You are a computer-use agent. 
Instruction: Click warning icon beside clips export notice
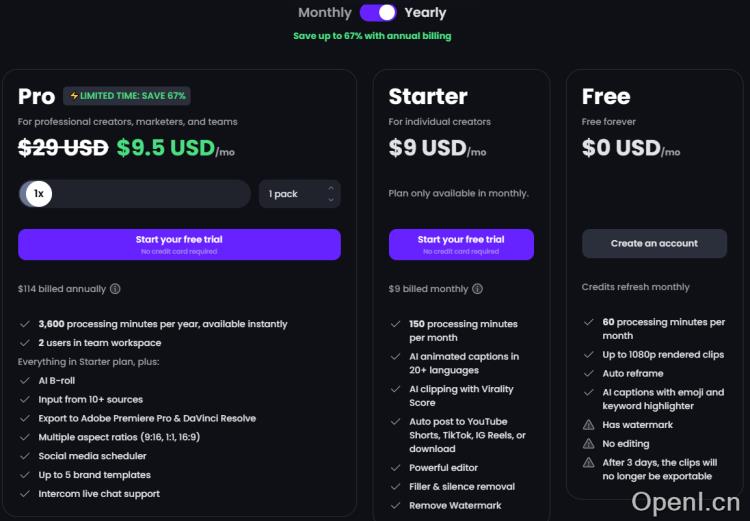tap(589, 463)
